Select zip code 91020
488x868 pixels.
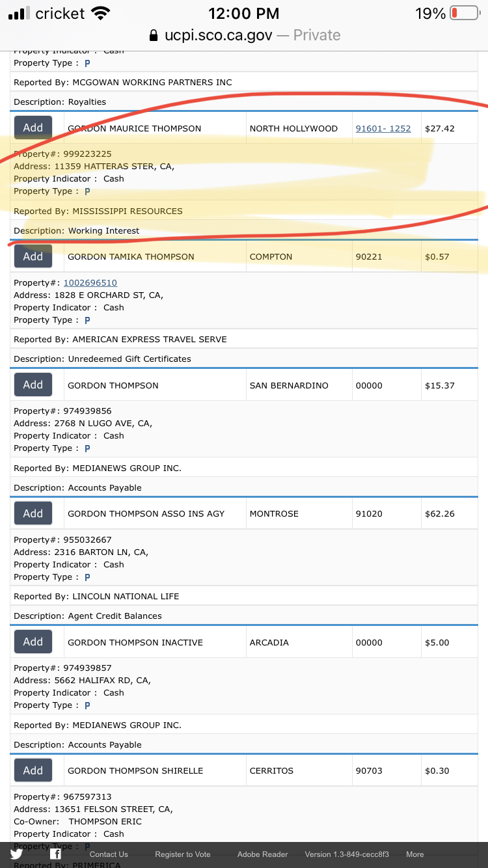369,513
